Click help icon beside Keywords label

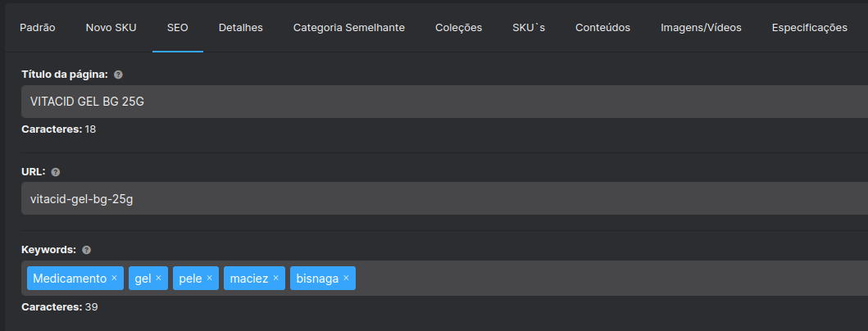pyautogui.click(x=86, y=250)
